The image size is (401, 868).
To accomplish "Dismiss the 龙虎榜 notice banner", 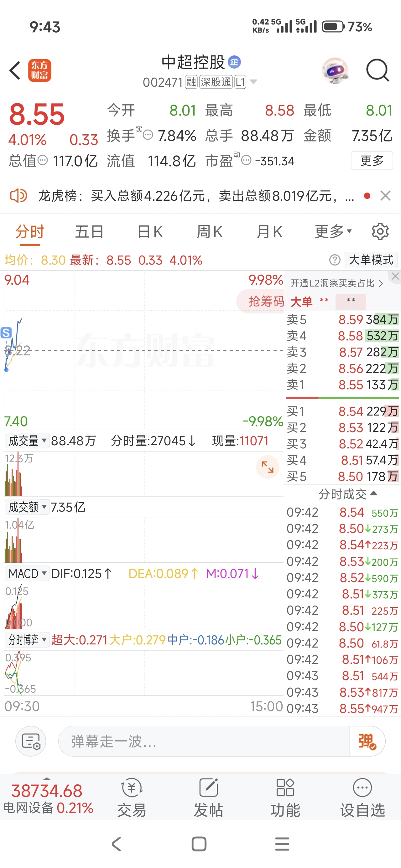I will 385,195.
